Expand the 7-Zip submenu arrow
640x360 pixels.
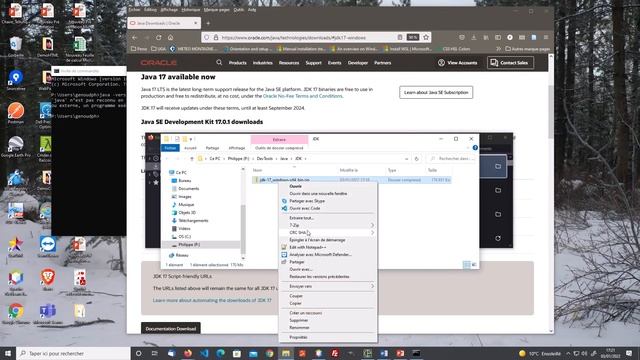[x=372, y=225]
